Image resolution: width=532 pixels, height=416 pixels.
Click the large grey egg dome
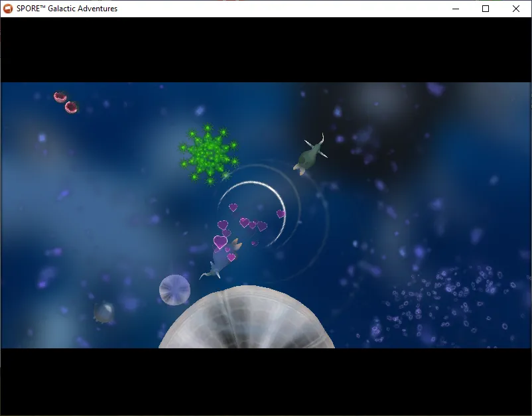(247, 317)
